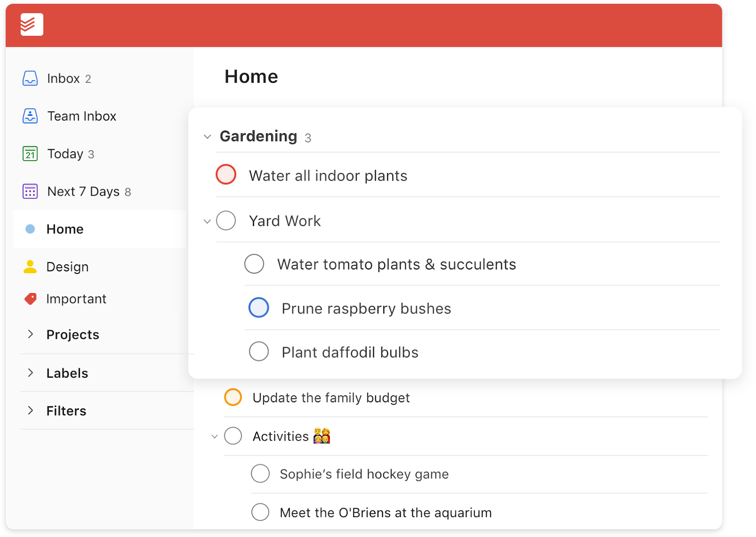Click the family emoji beside Activities

(x=322, y=435)
